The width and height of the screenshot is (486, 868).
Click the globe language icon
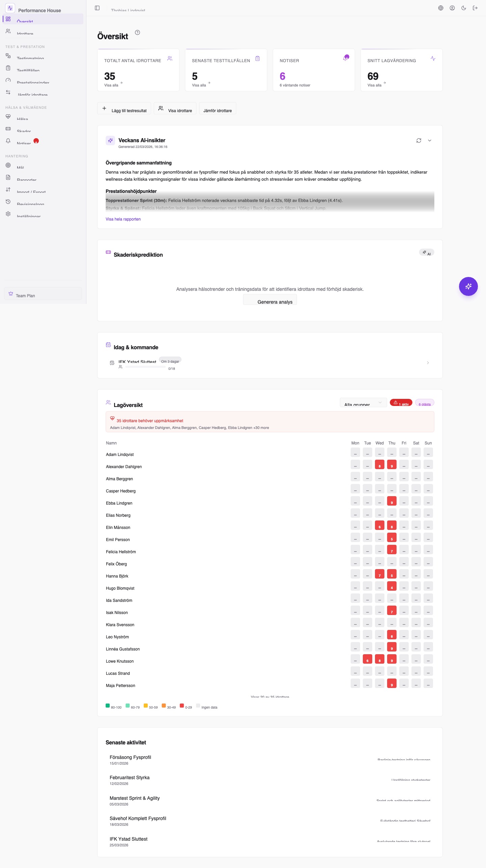pos(441,8)
